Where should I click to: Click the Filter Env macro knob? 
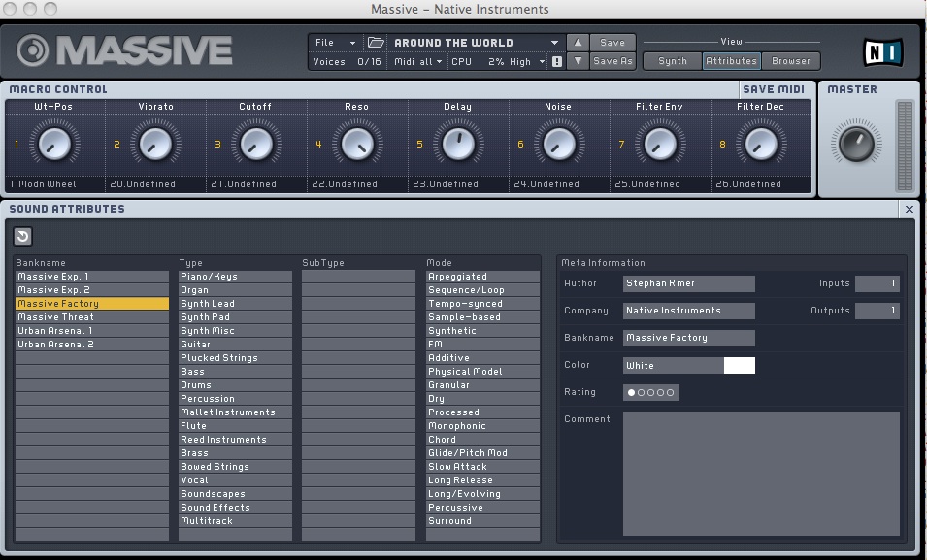(x=660, y=144)
